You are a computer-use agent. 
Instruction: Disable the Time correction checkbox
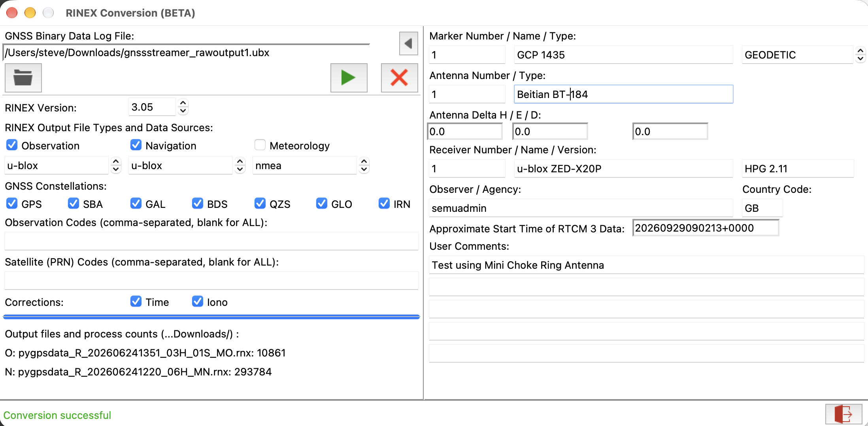pos(136,302)
